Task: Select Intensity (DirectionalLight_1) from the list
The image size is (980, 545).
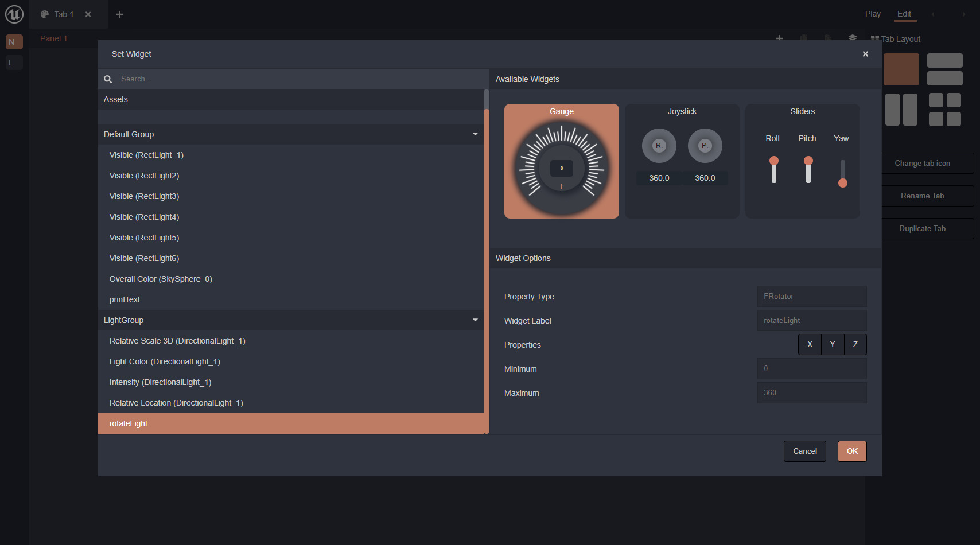Action: click(x=161, y=382)
